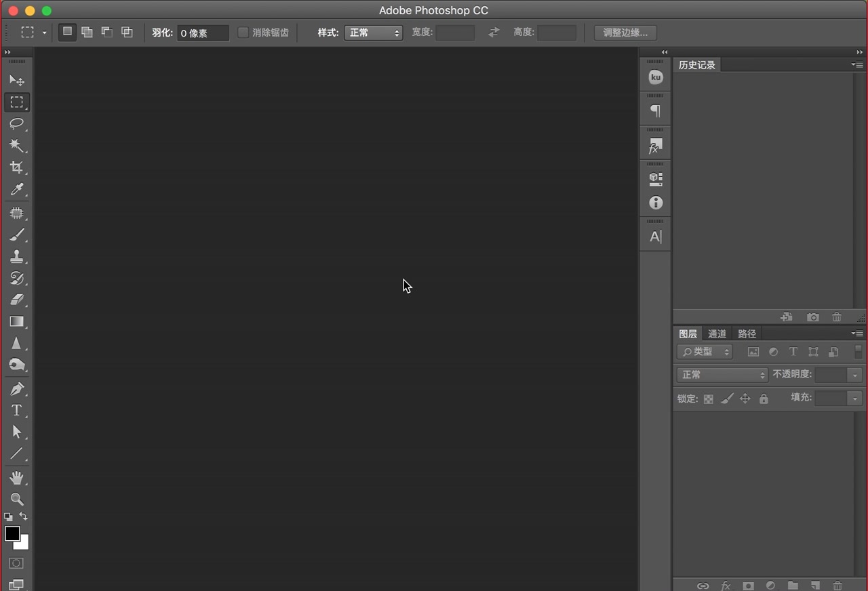Select the Pen tool
Screen dimensions: 868x591
pos(17,389)
